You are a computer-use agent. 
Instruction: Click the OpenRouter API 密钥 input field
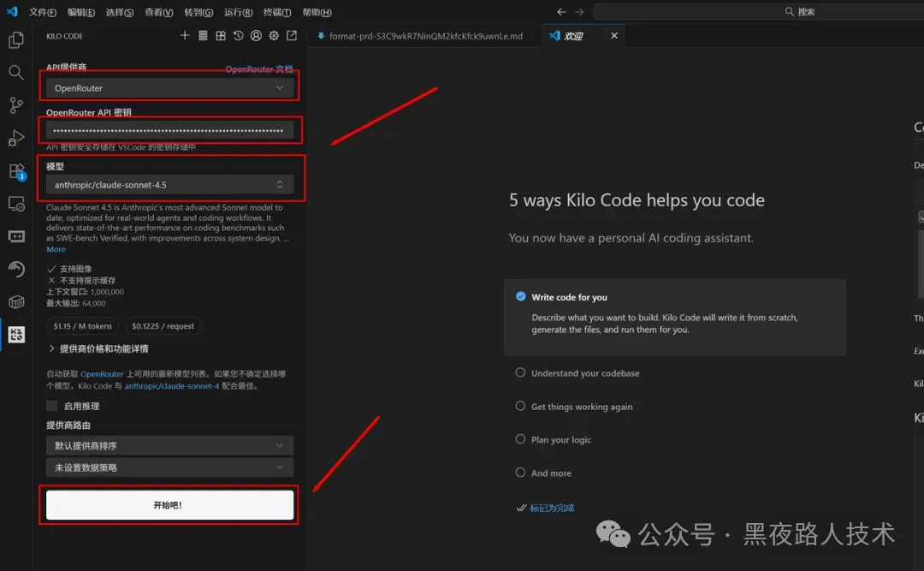click(169, 130)
